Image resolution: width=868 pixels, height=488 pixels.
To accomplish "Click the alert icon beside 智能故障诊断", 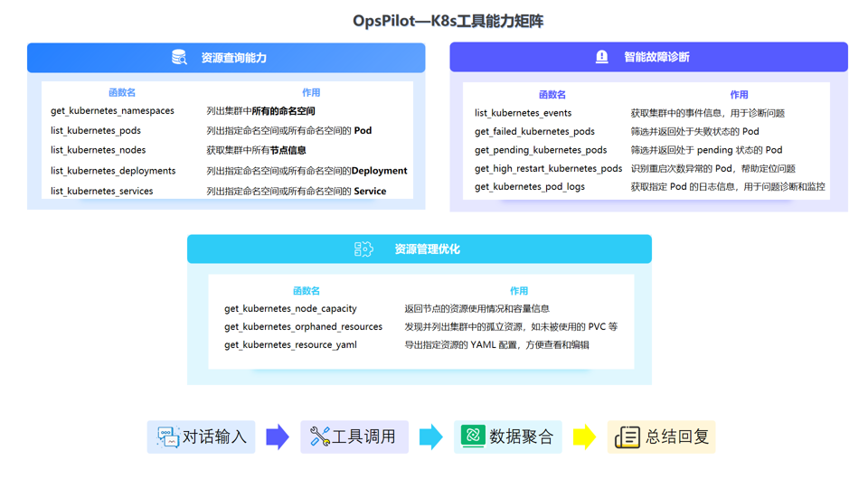I will coord(602,56).
